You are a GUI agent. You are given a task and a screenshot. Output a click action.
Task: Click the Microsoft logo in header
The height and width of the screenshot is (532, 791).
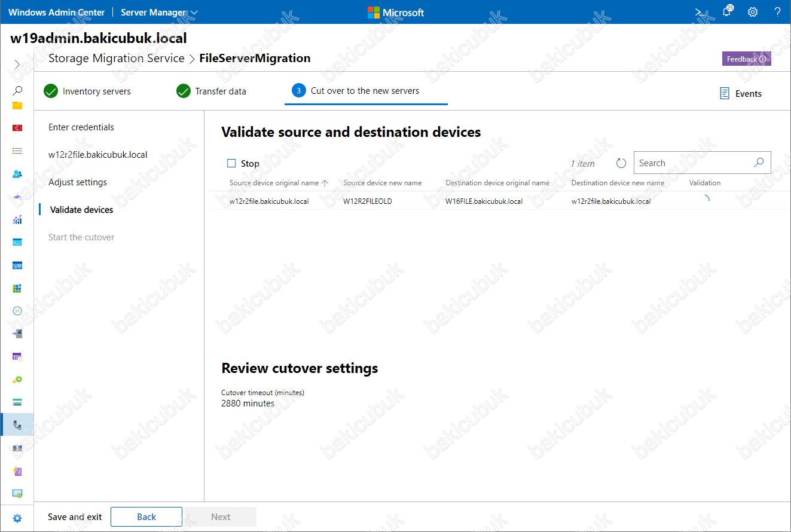(x=396, y=13)
